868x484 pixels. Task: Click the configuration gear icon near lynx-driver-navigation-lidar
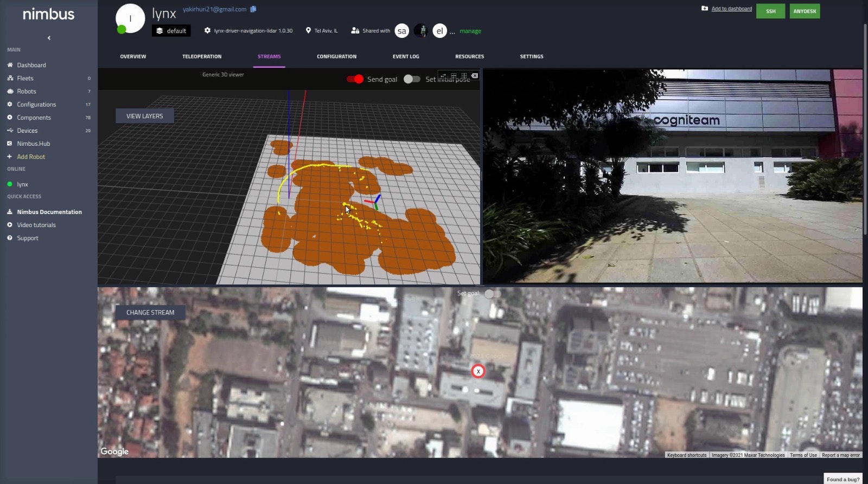tap(207, 31)
